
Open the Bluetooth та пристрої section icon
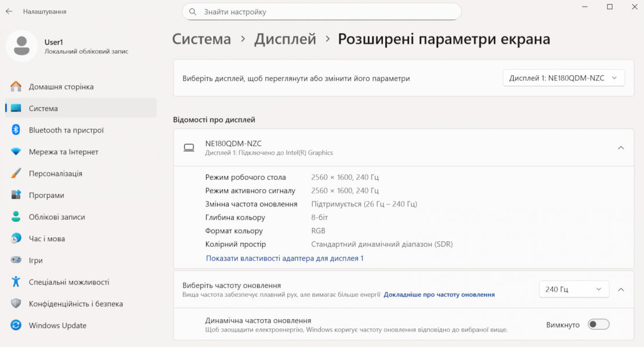click(16, 130)
